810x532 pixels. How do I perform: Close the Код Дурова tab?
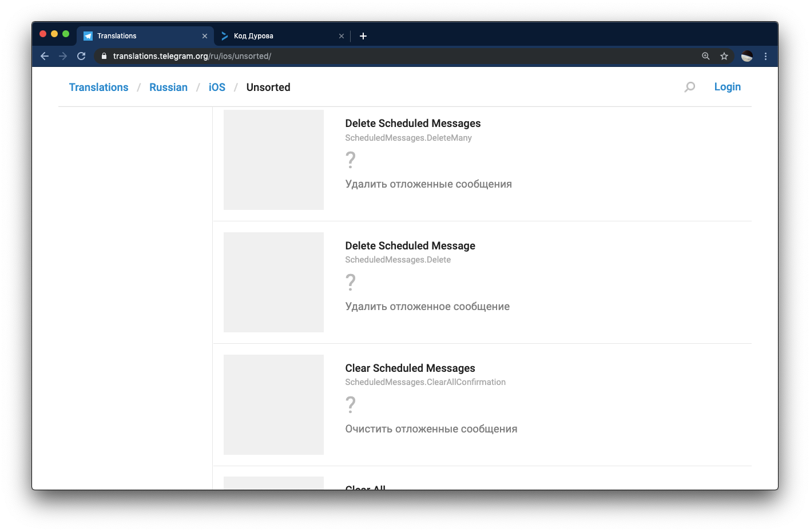(342, 36)
